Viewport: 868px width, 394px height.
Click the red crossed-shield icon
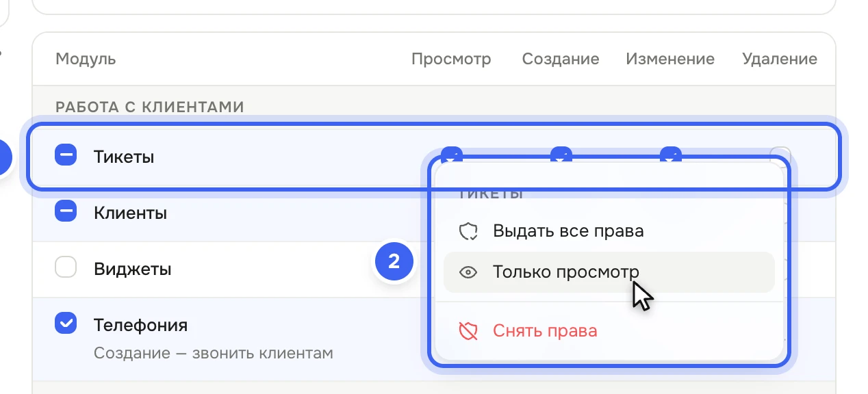click(468, 331)
